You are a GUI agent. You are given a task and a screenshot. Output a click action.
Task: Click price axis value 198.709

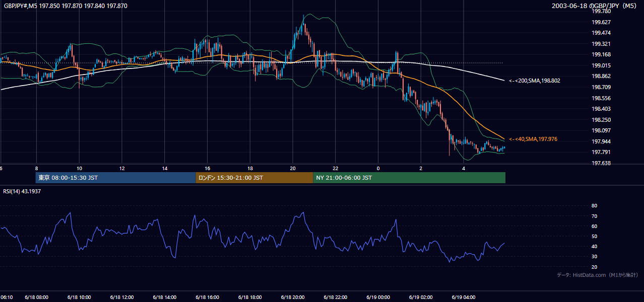tap(601, 87)
